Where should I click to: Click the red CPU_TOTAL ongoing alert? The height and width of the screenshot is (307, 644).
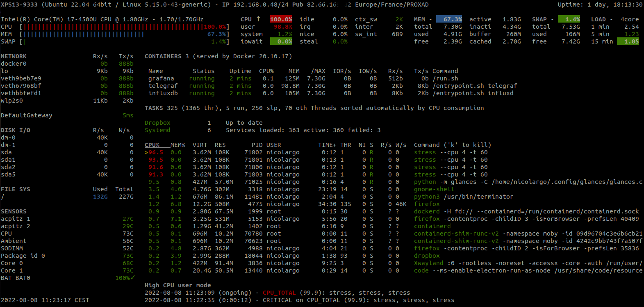[279, 293]
